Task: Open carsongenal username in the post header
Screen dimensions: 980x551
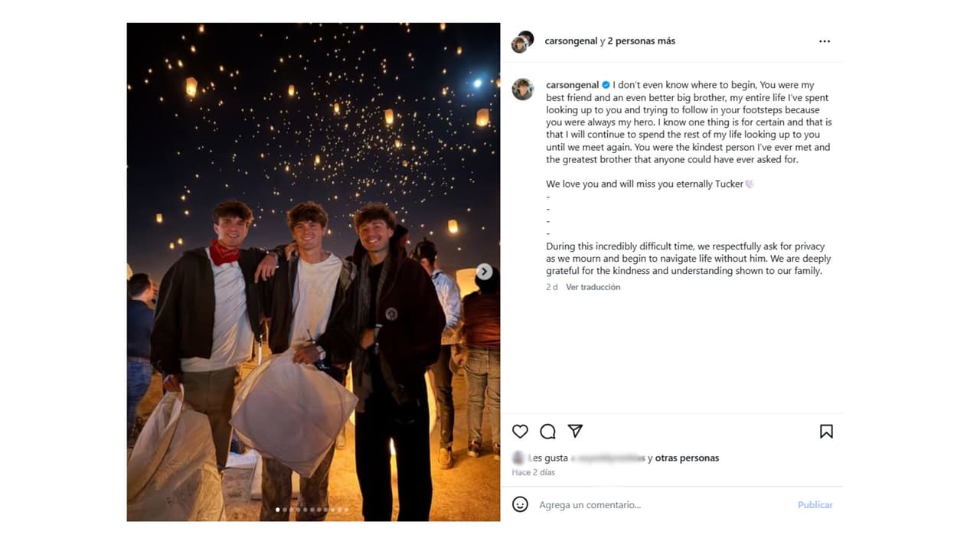Action: tap(571, 41)
